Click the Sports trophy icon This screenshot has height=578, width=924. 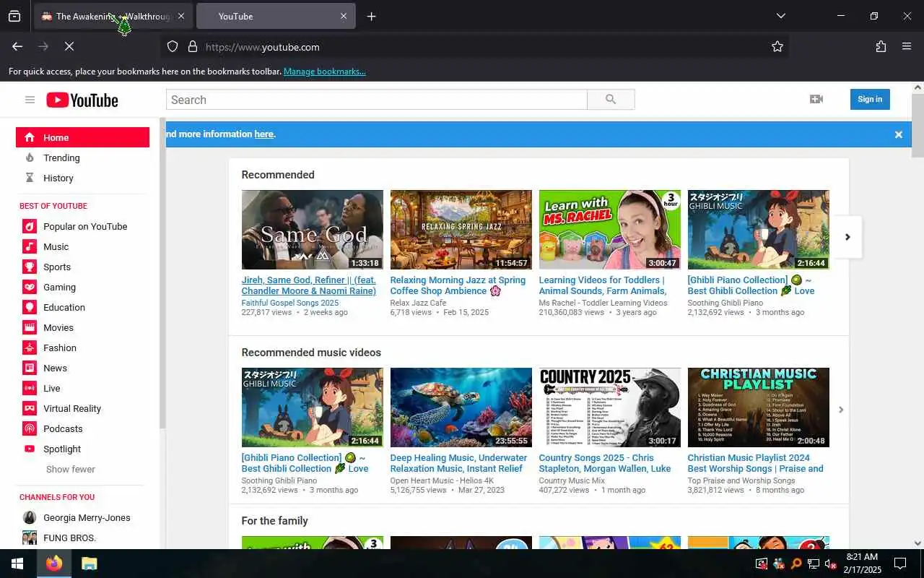click(30, 267)
